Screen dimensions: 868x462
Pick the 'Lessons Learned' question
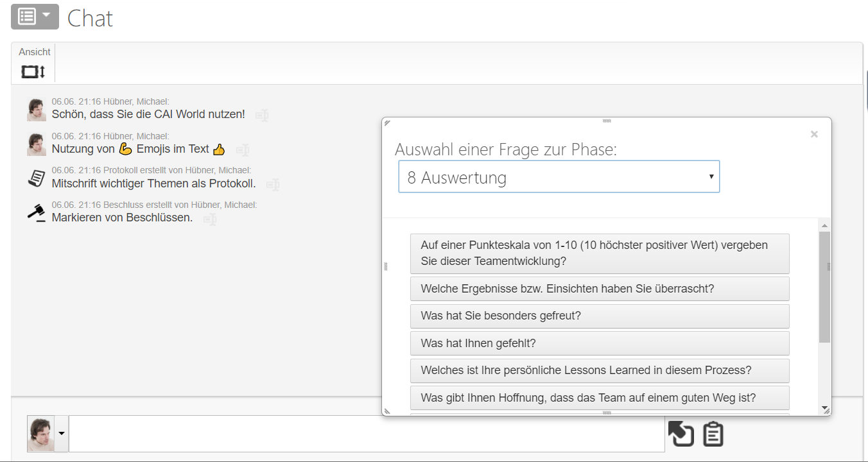tap(600, 370)
